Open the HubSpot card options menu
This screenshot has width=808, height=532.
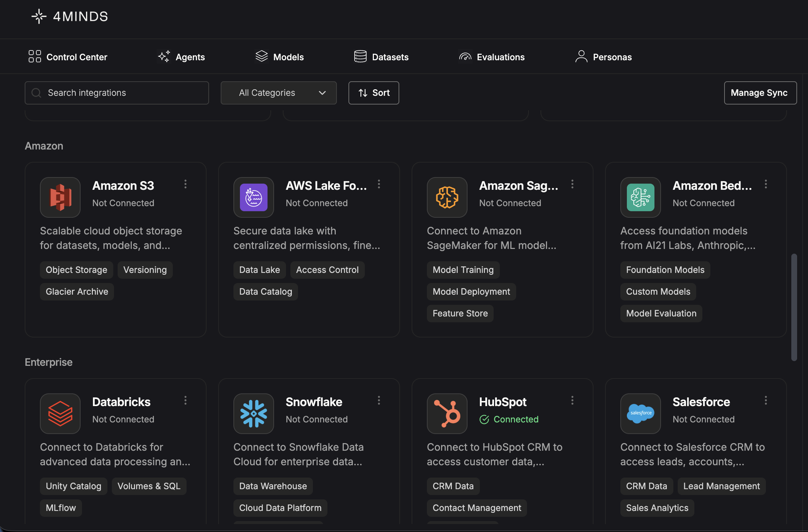[x=572, y=401]
